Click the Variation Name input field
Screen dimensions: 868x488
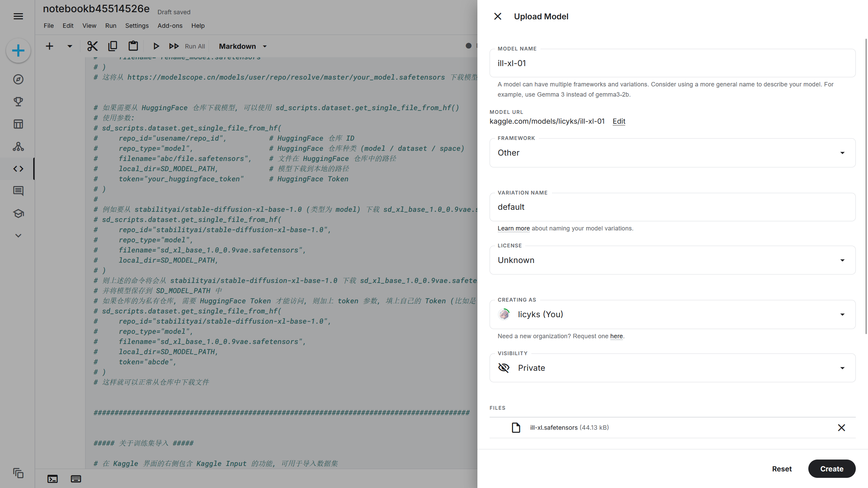coord(672,207)
